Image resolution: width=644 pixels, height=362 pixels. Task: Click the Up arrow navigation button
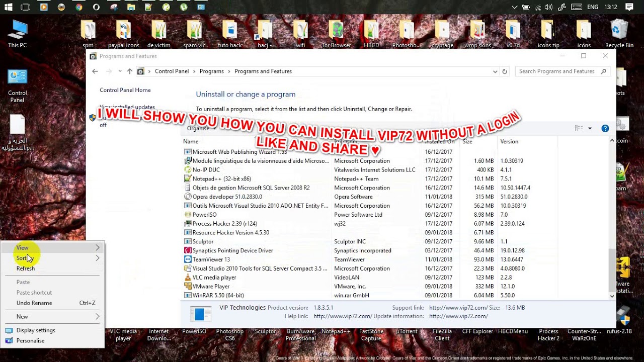(x=130, y=71)
